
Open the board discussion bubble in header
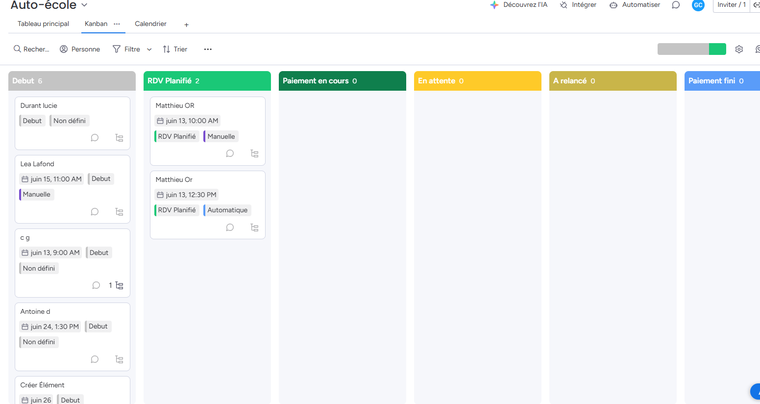pos(676,5)
